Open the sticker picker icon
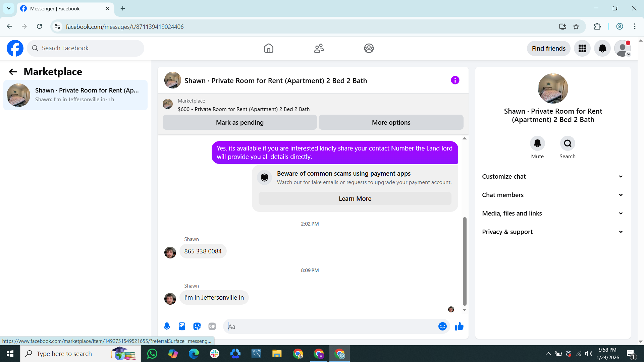This screenshot has width=644, height=362. (x=197, y=326)
